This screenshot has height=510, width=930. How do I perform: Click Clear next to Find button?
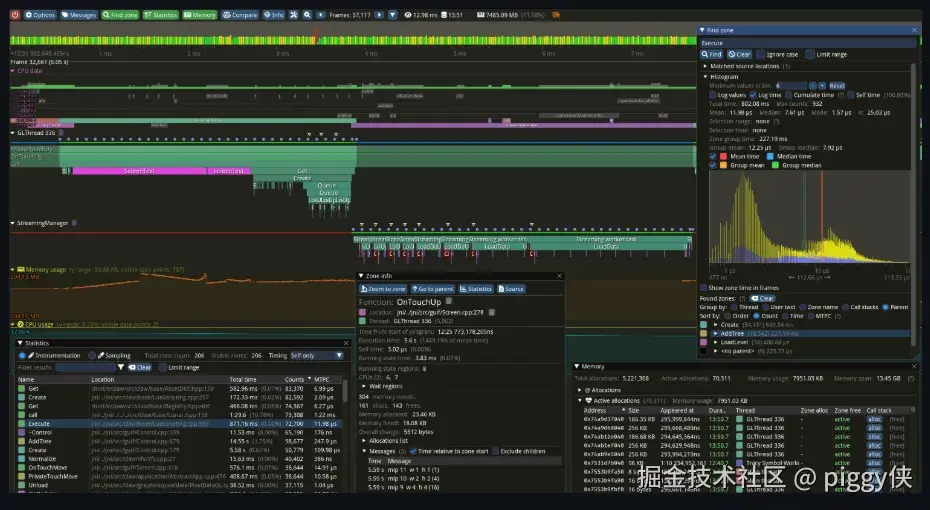click(740, 54)
